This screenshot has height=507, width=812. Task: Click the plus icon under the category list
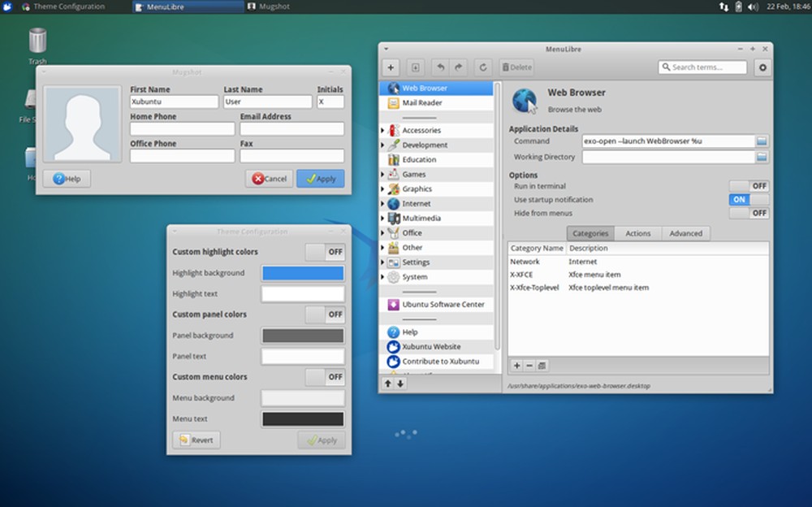click(516, 366)
